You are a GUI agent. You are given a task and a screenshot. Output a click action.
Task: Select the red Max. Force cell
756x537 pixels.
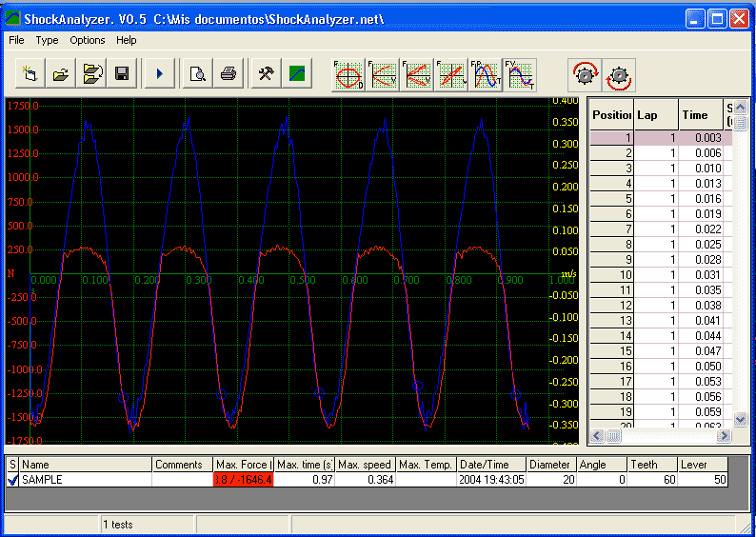point(244,480)
